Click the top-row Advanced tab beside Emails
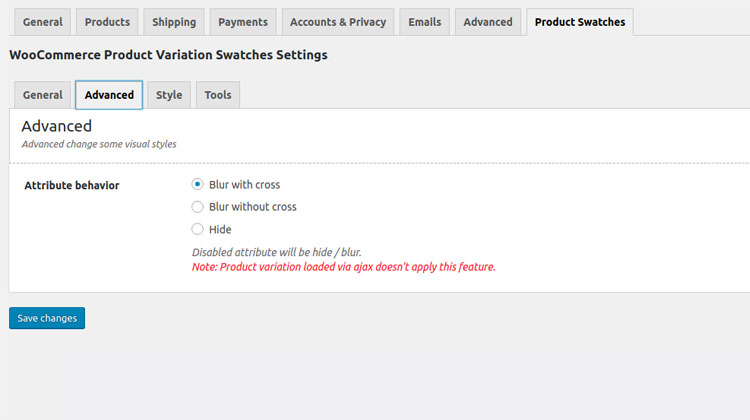Viewport: 750px width, 420px height. coord(488,22)
